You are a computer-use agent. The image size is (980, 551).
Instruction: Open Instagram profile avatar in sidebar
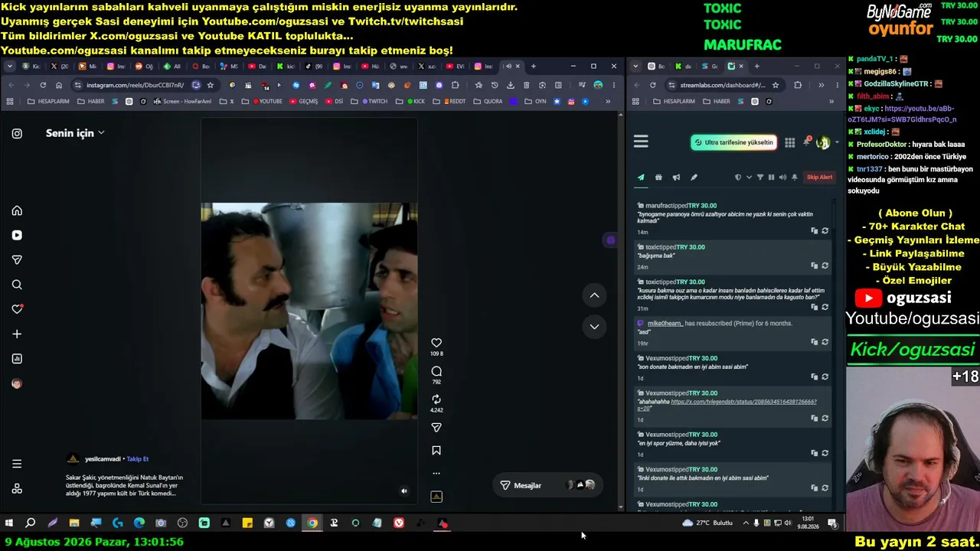17,383
